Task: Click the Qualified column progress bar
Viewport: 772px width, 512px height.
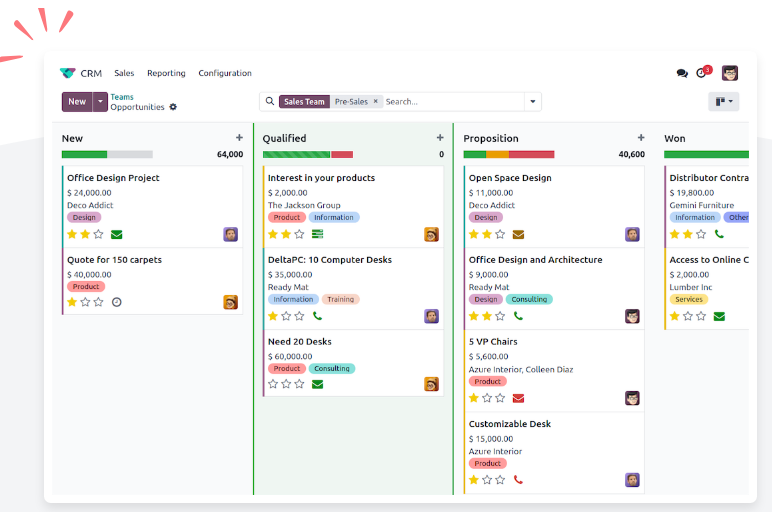Action: click(308, 155)
